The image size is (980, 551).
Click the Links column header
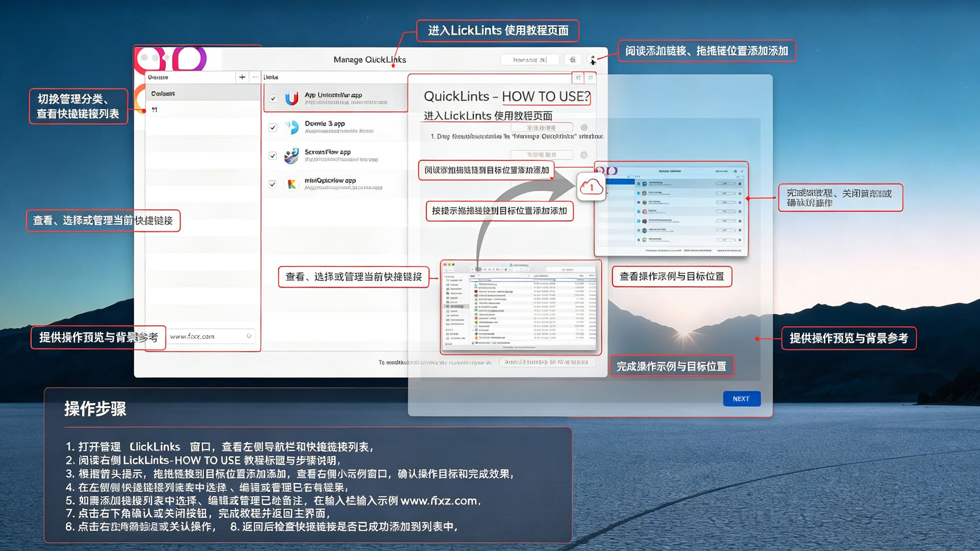click(x=271, y=77)
